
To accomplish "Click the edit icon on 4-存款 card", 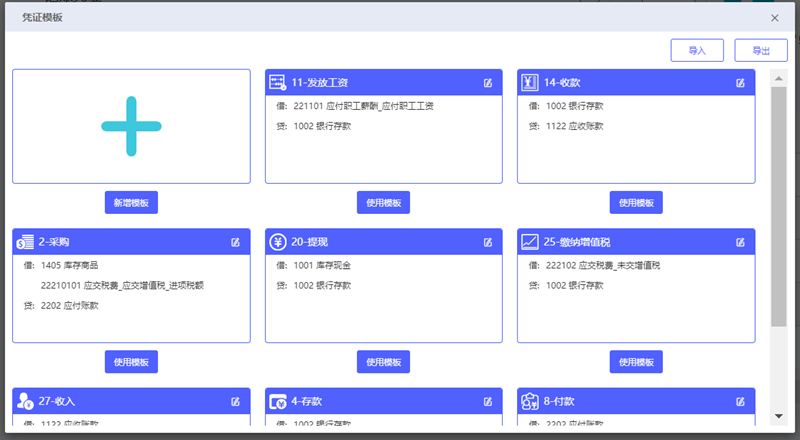I will (488, 402).
